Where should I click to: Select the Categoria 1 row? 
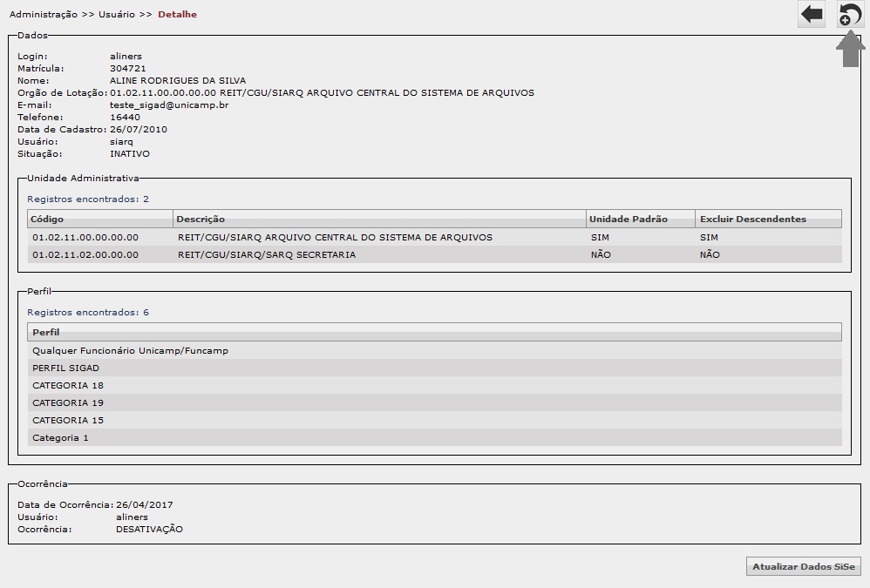click(434, 438)
